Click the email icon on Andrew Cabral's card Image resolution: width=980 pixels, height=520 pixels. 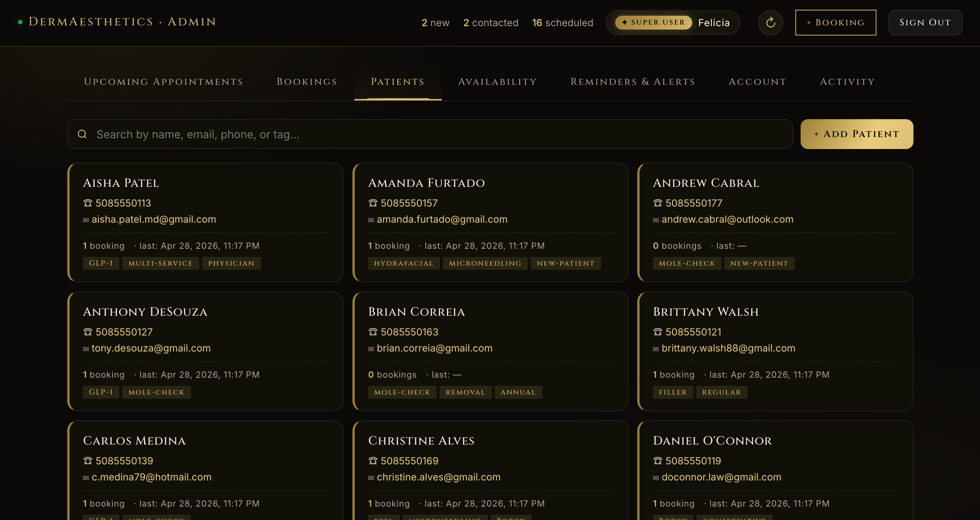tap(656, 219)
